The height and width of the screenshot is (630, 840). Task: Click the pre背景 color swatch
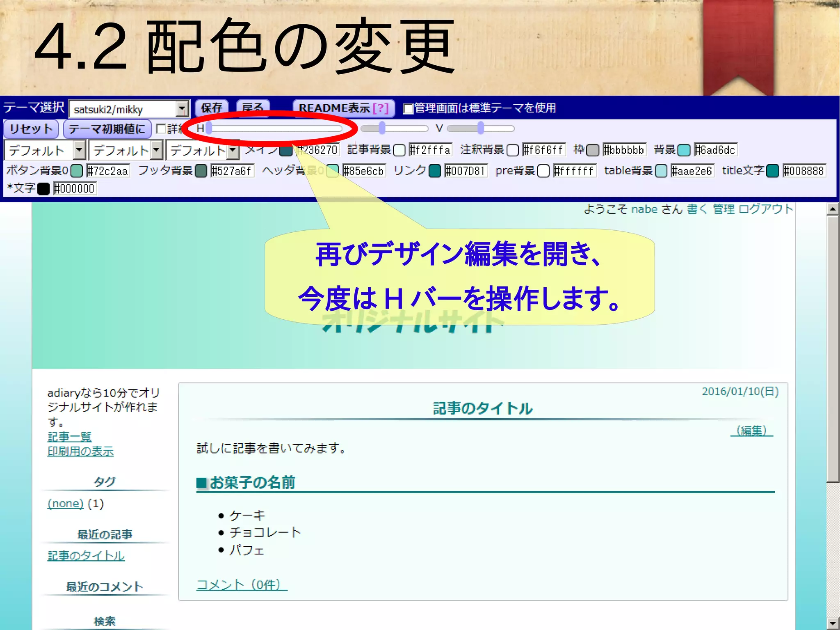click(x=543, y=171)
